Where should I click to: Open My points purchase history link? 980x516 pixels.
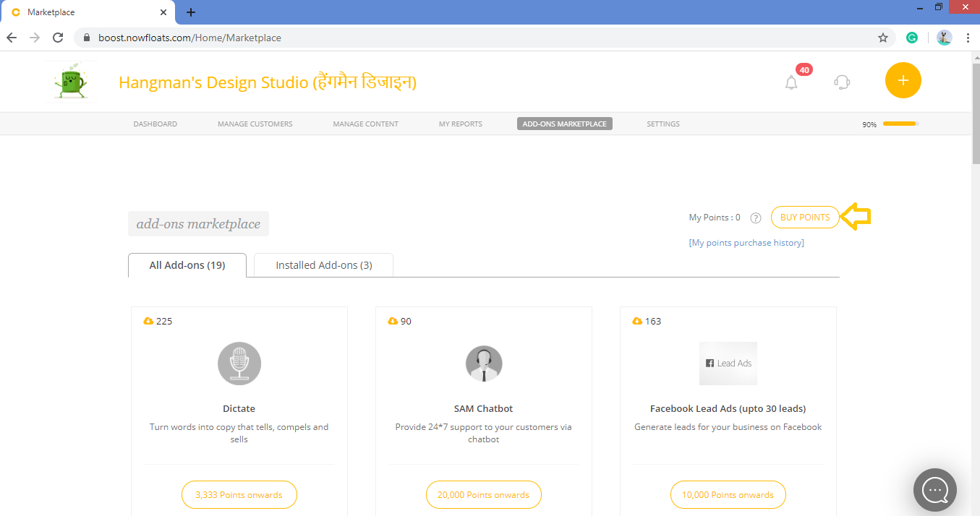(x=746, y=243)
